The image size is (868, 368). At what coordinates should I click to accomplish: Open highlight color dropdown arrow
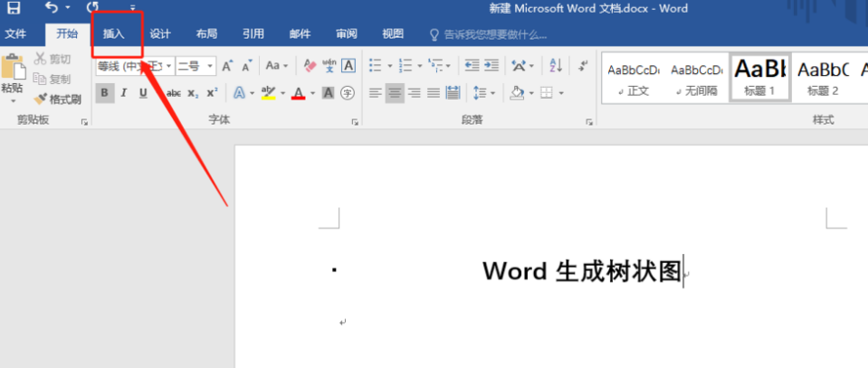point(283,93)
